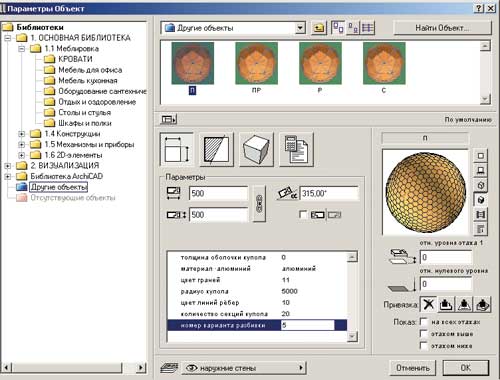
Task: Check 'этажом ниже' option
Action: (x=424, y=346)
